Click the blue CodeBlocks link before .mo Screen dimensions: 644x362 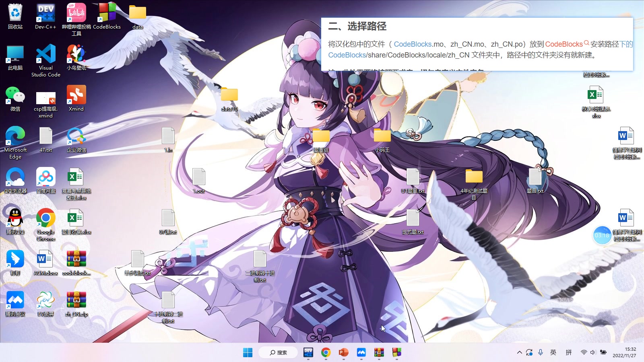413,44
